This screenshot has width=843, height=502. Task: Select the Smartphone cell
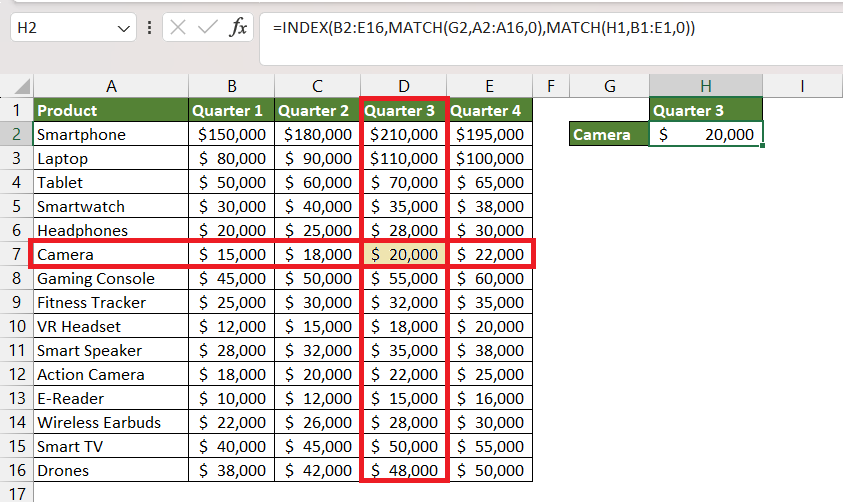tap(111, 134)
